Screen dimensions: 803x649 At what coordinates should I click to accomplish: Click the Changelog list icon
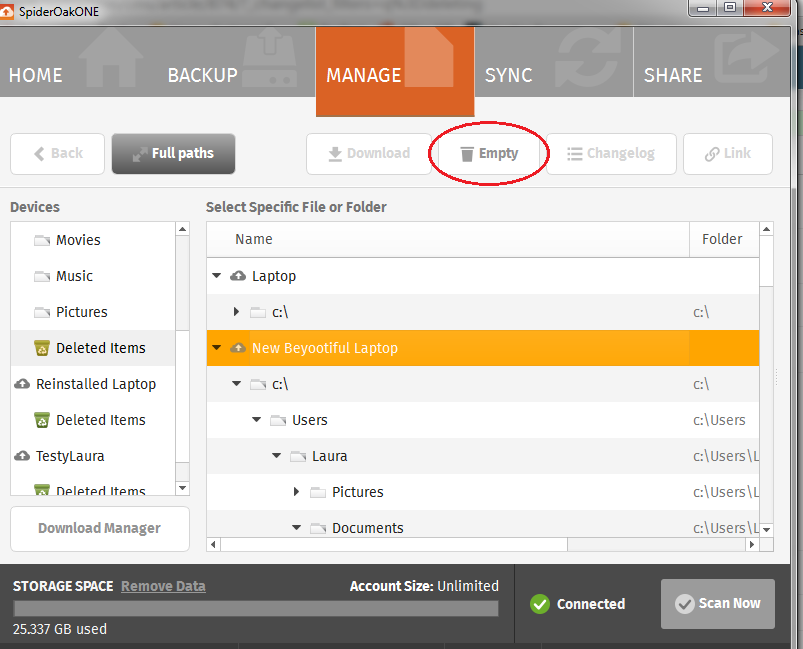575,154
